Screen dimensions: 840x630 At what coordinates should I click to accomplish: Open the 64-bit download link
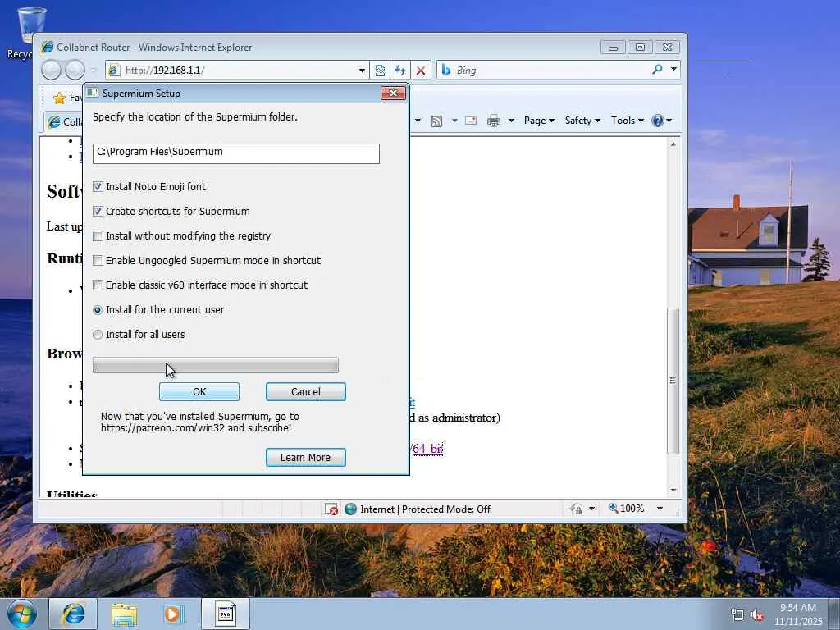click(427, 449)
